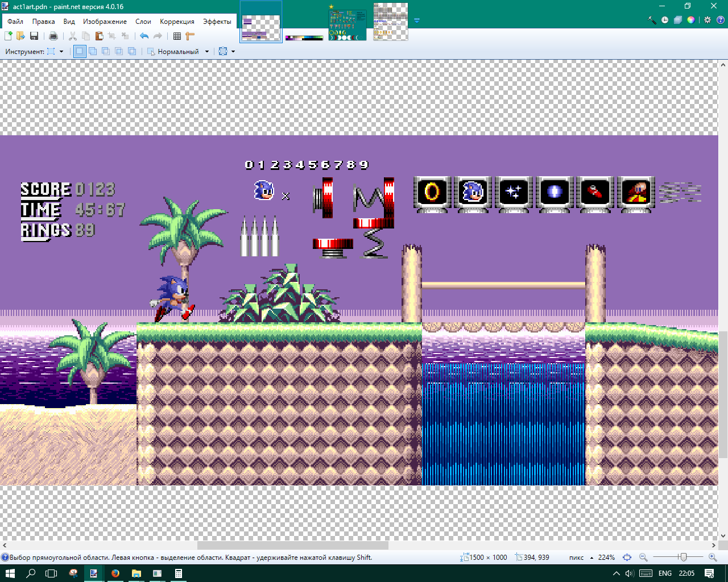Viewport: 728px width, 582px height.
Task: Open the Слои menu
Action: [x=143, y=22]
